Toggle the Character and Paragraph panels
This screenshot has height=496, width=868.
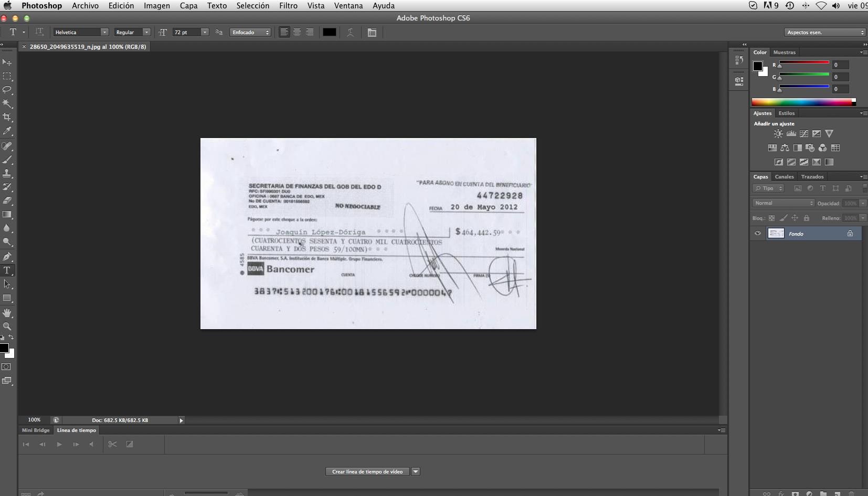click(372, 33)
